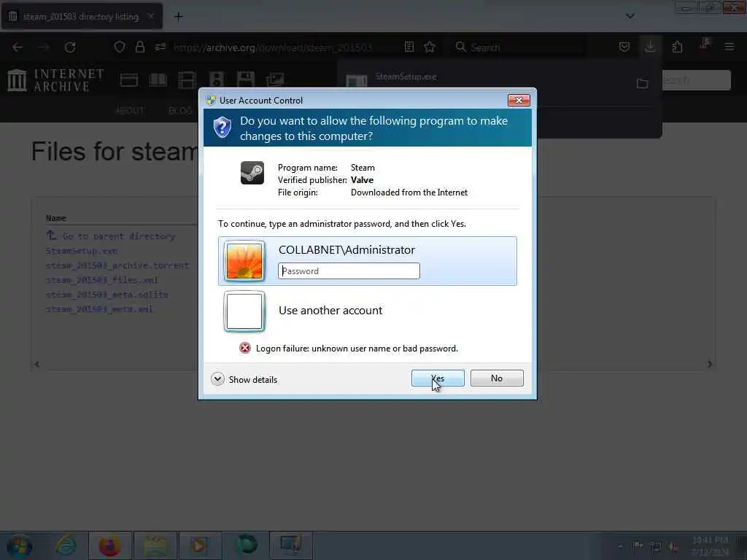Screen dimensions: 747x560
Task: Open Internet Archive audio speaker icon
Action: pyautogui.click(x=216, y=79)
